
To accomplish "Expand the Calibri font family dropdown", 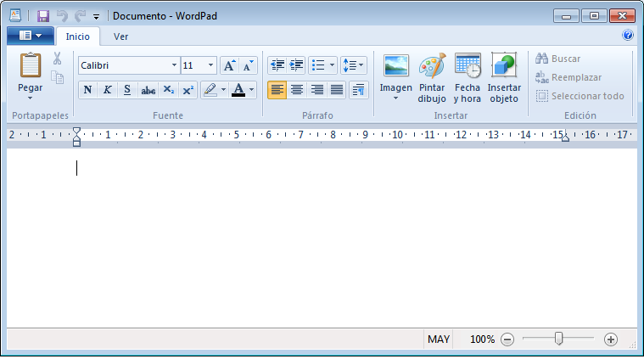I will 174,65.
